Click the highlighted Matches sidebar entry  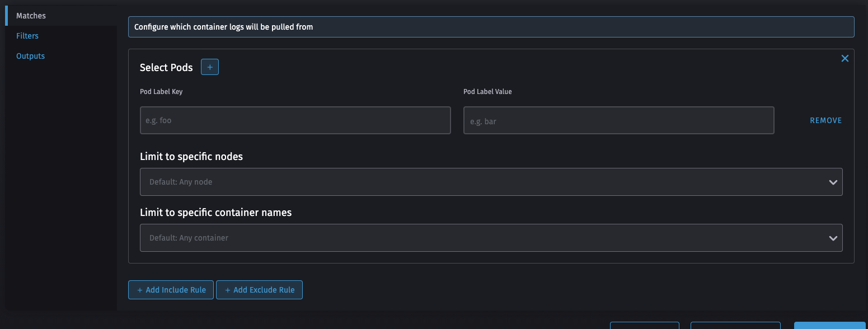tap(31, 16)
